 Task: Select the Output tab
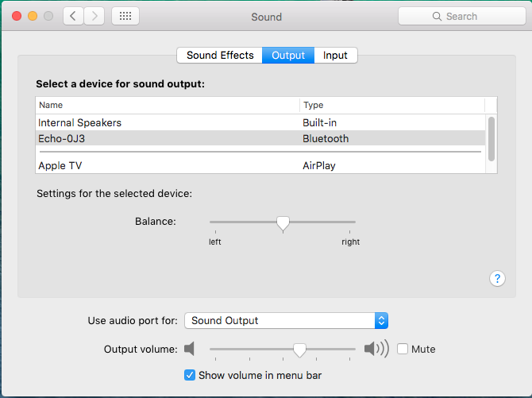tap(288, 56)
